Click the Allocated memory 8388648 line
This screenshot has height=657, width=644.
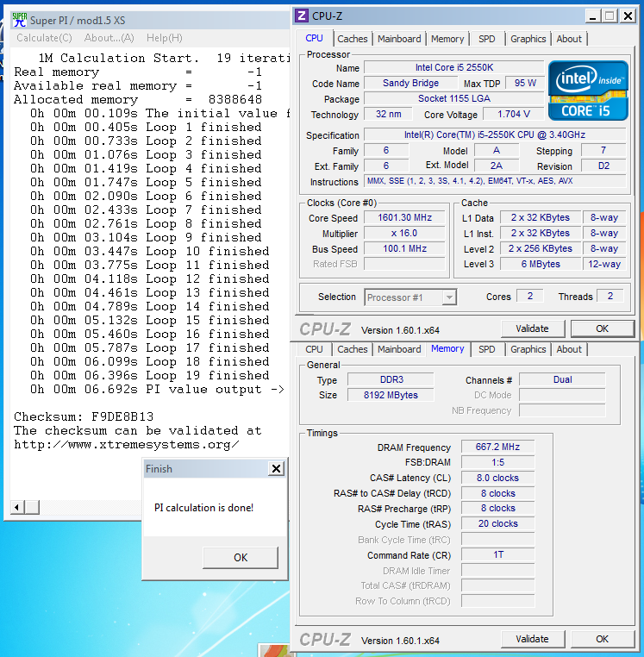pos(138,100)
